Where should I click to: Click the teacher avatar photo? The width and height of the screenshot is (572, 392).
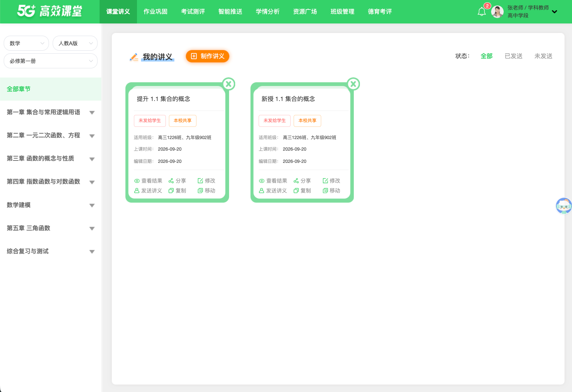pos(497,12)
